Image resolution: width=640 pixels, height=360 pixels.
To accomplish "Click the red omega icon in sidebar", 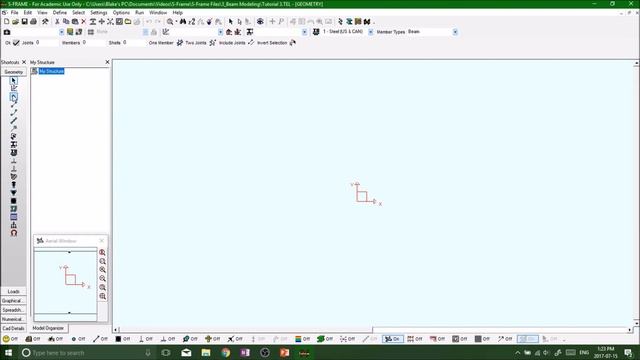I will pos(13,233).
